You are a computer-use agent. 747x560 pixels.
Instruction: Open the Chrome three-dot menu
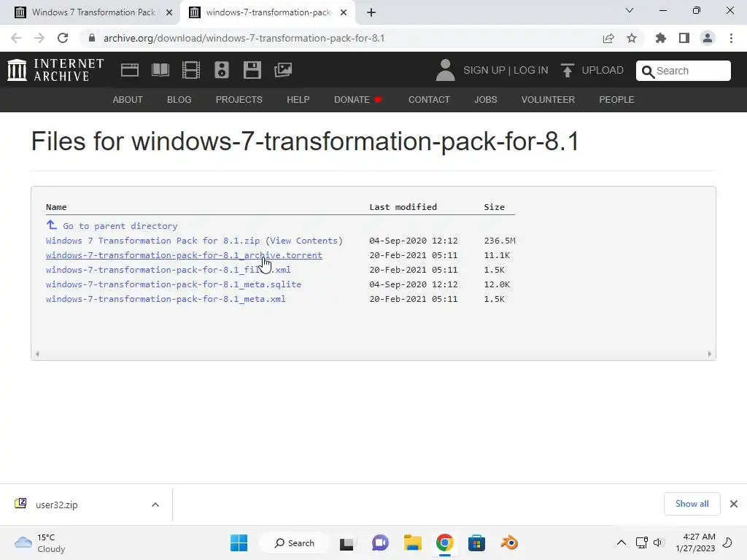click(731, 38)
